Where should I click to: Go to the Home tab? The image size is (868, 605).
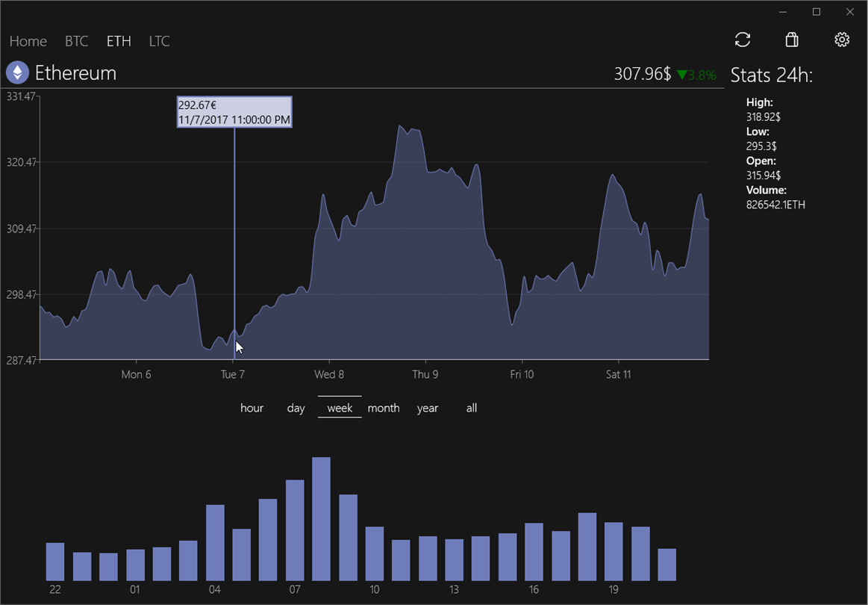click(x=28, y=41)
